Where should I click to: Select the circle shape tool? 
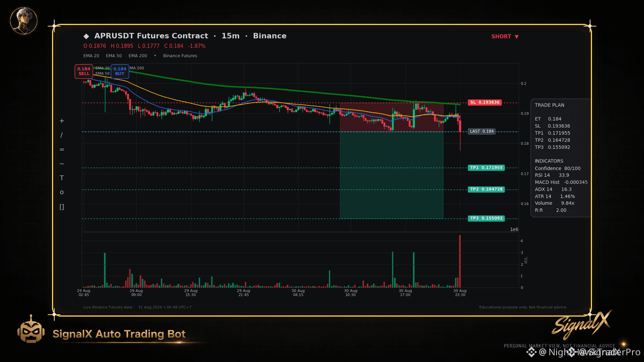tap(62, 192)
